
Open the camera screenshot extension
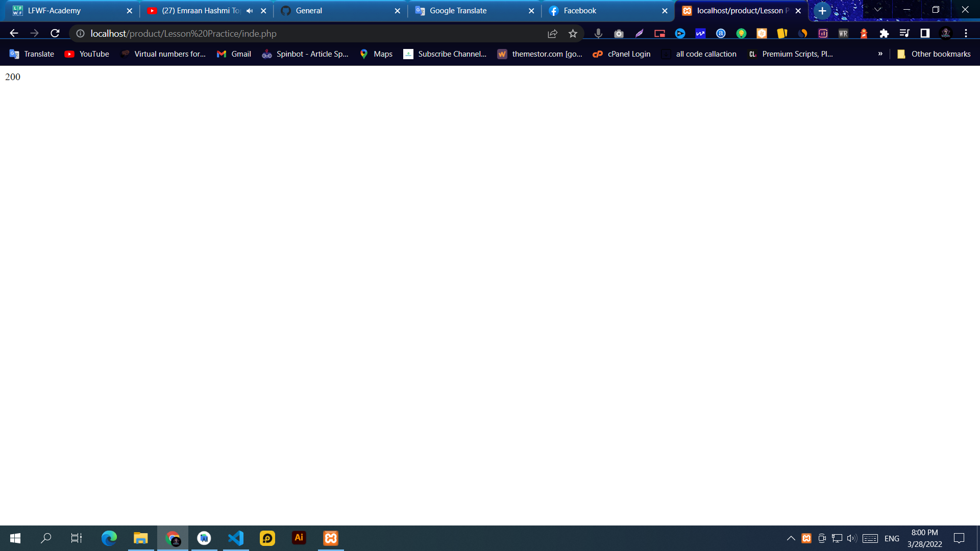pyautogui.click(x=619, y=34)
